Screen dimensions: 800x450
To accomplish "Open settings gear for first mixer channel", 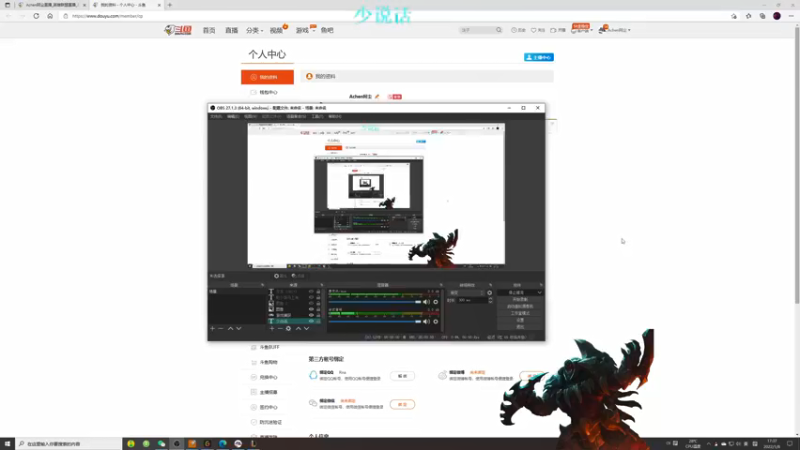I will [436, 302].
